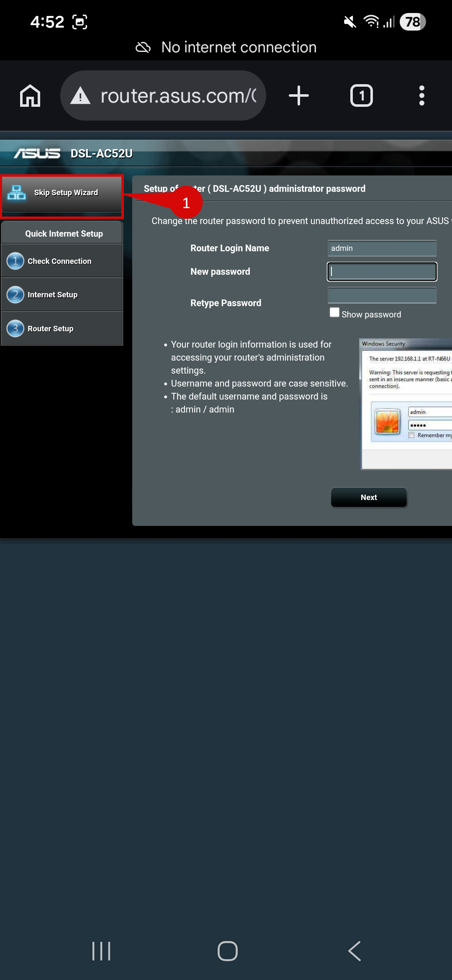Enable the Show password checkbox

(334, 313)
